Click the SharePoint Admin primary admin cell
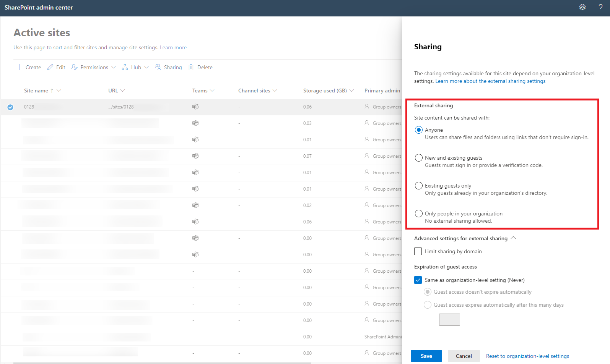 point(383,337)
